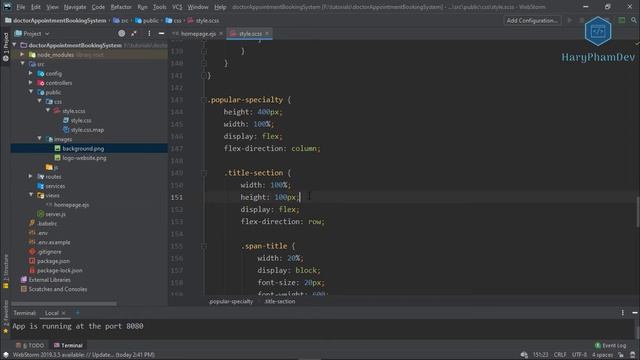Viewport: 640px width, 360px height.
Task: Collapse the css folder
Action: pyautogui.click(x=40, y=101)
